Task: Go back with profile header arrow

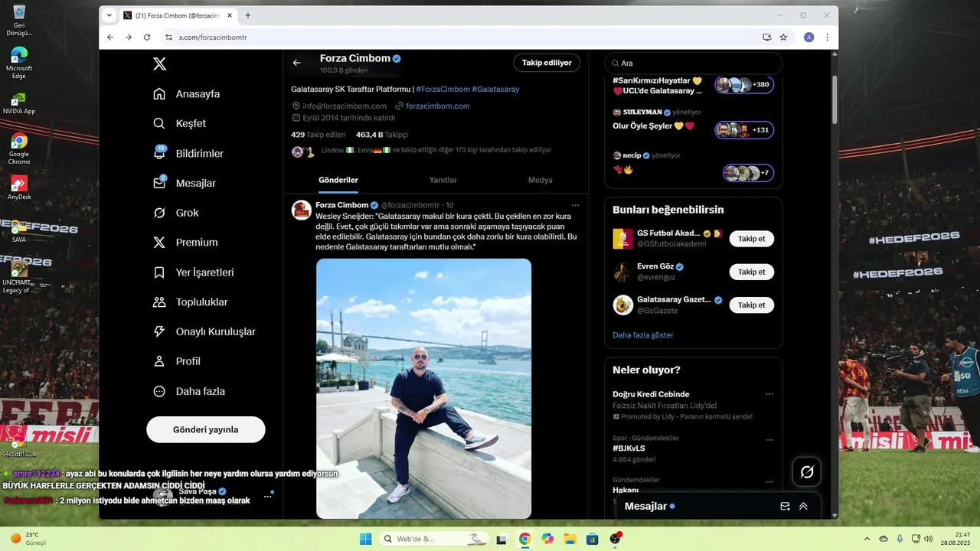Action: pyautogui.click(x=297, y=63)
